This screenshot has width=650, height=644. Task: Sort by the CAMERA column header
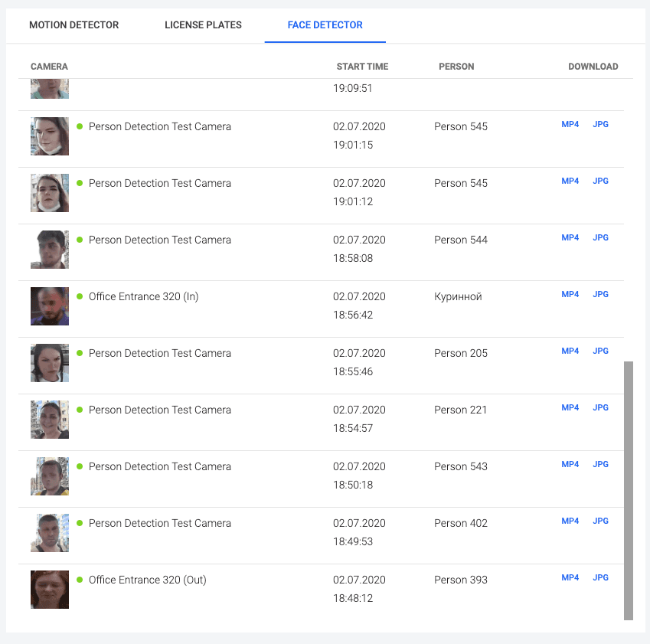point(49,67)
